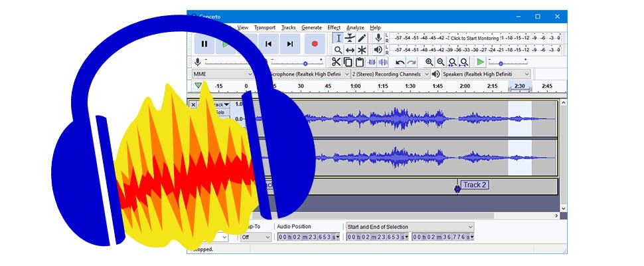Image resolution: width=644 pixels, height=266 pixels.
Task: Click the Trim audio icon
Action: [x=372, y=62]
